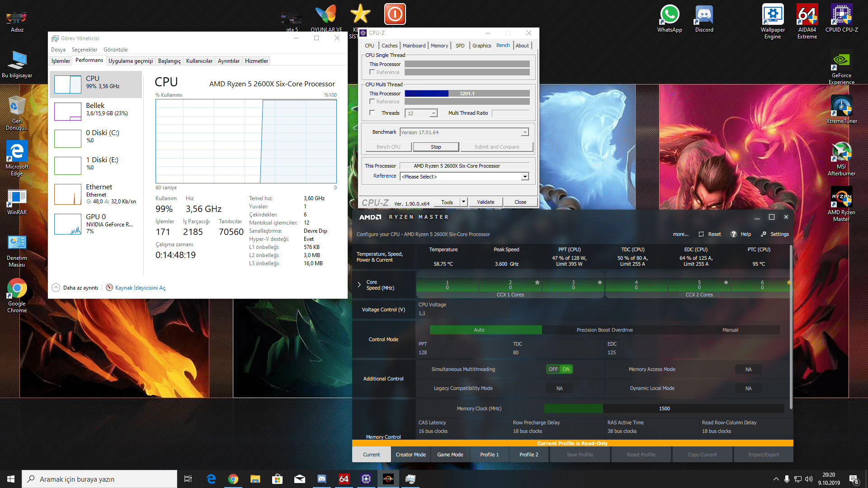Screen dimensions: 868x488
Task: Switch to the Mainboard tab in CPU-Z
Action: [x=414, y=46]
